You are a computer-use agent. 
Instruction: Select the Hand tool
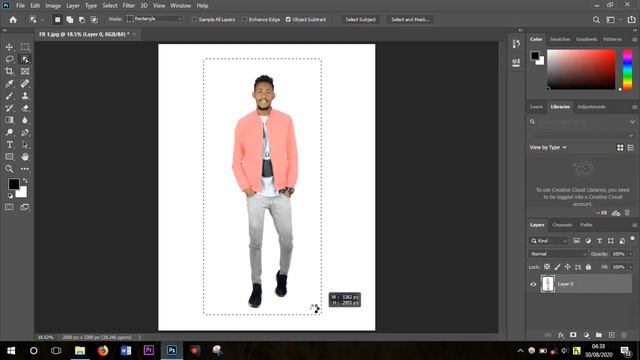pos(25,157)
